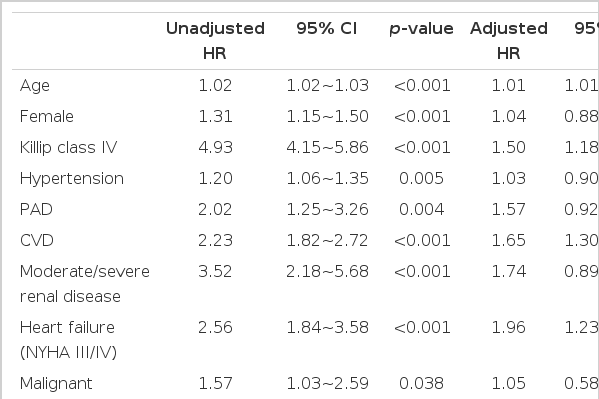Select the Heart failure (NYHA III/IV) label
Viewport: 599px width, 399px height.
(x=68, y=340)
